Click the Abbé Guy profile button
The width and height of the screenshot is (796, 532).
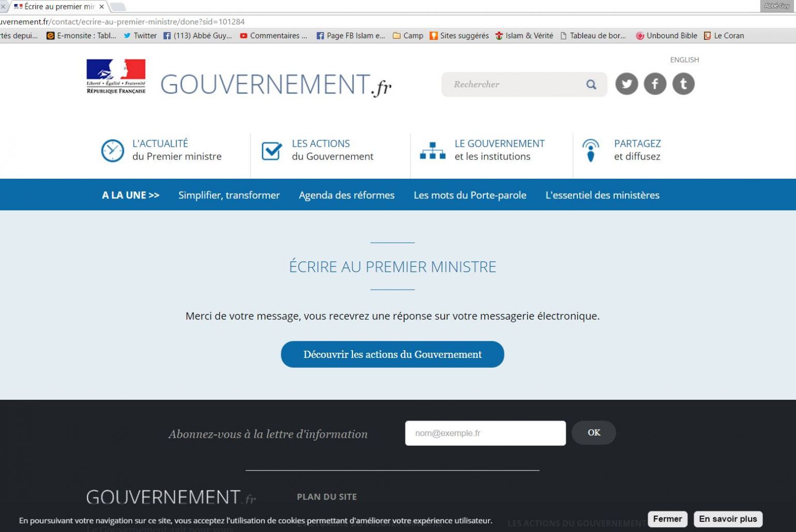point(777,6)
